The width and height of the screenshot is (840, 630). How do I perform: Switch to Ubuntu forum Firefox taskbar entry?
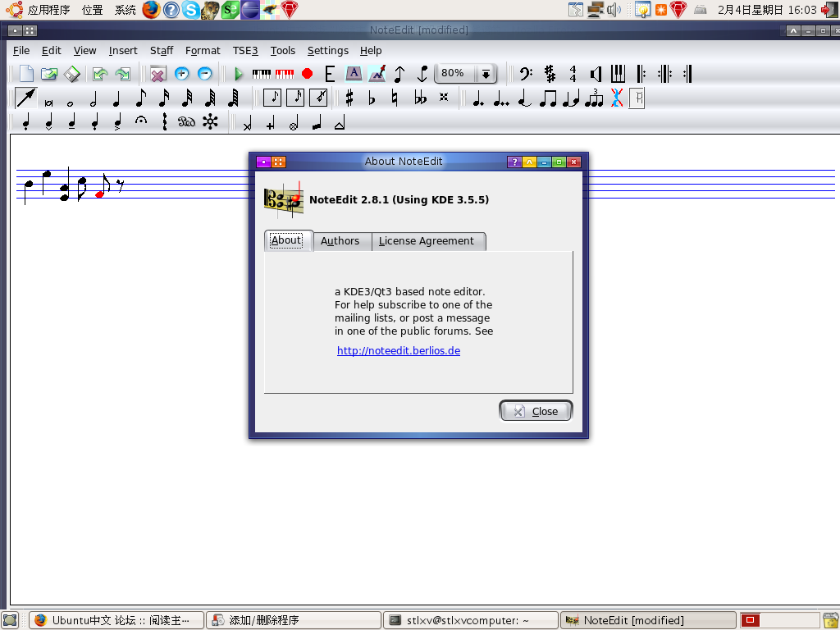coord(116,620)
